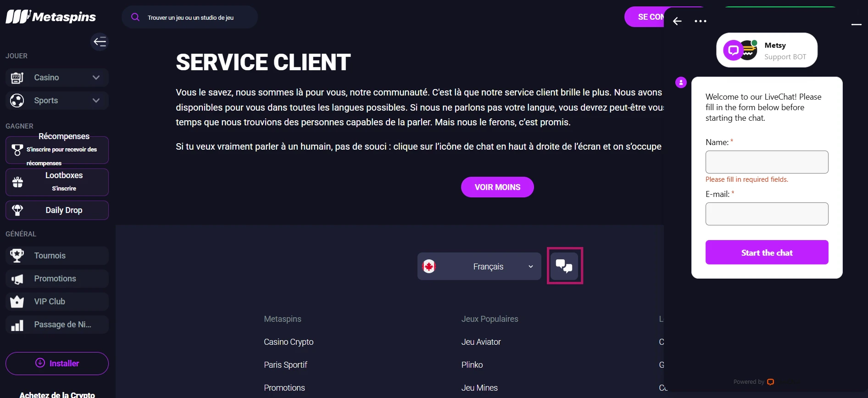Open the chat bubbles icon button

coord(564,266)
